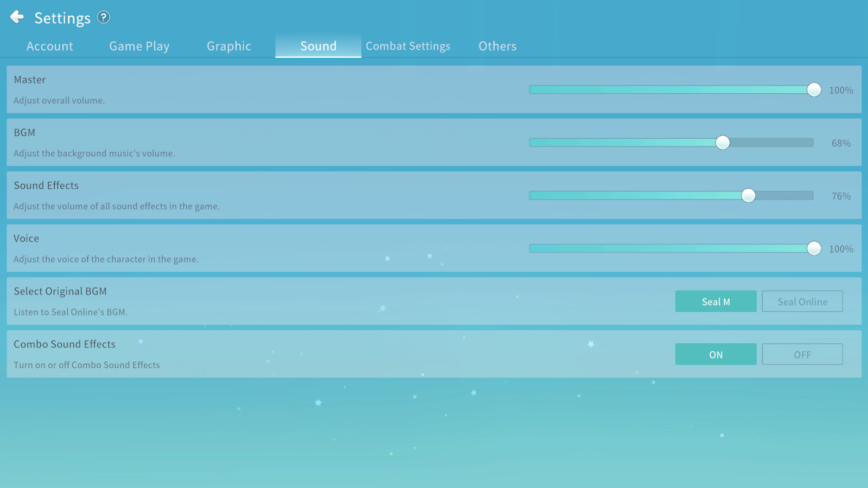The height and width of the screenshot is (488, 868).
Task: Click the Master volume 100% value
Action: (x=841, y=91)
